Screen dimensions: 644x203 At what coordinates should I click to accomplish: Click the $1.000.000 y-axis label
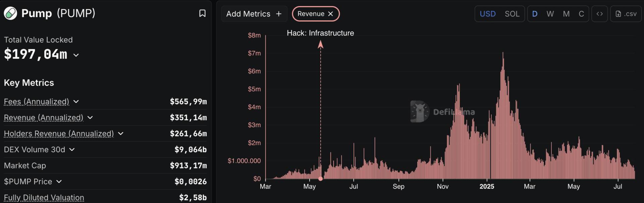[244, 161]
